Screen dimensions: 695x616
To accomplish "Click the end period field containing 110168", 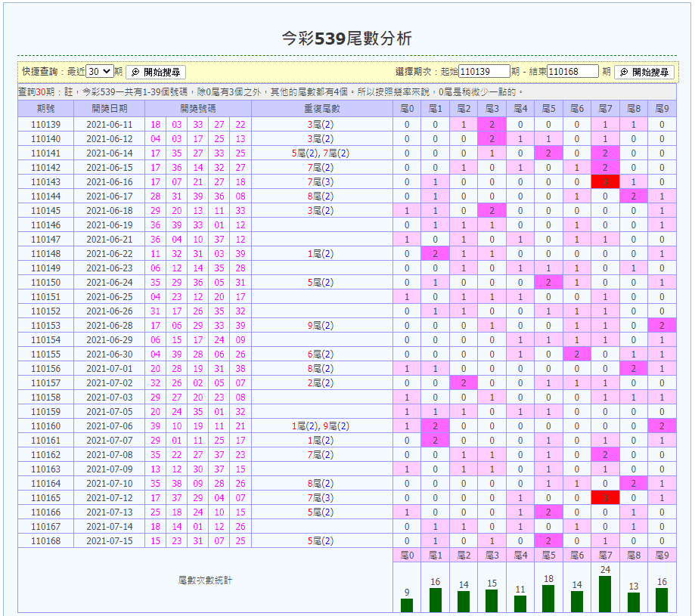I will (572, 71).
